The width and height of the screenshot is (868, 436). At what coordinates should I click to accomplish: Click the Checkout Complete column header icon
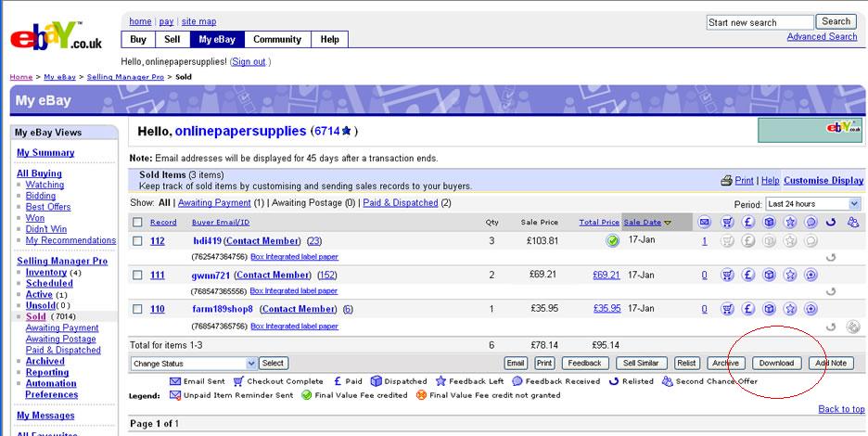pyautogui.click(x=727, y=222)
